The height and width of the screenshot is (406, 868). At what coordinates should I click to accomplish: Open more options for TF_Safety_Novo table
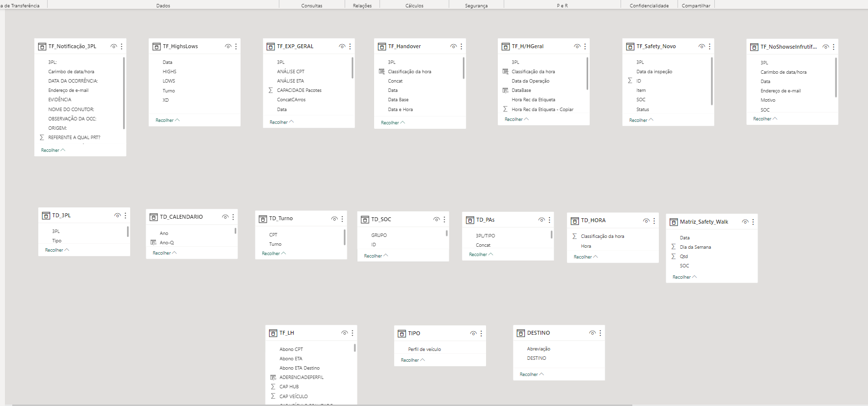[709, 46]
